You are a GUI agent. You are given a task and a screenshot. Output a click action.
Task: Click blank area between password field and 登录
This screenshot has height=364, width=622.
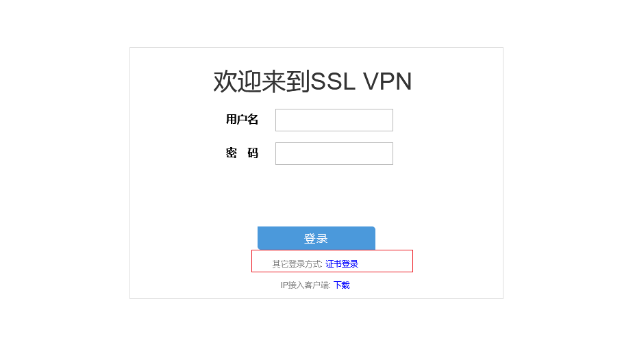coord(316,196)
